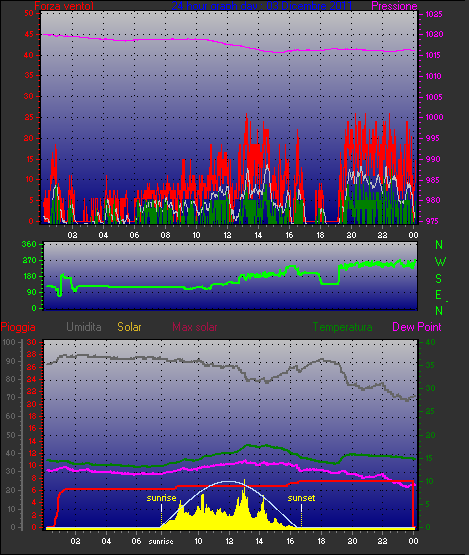This screenshot has height=555, width=469.
Task: Select the "Temperatura" legend label
Action: pyautogui.click(x=342, y=327)
